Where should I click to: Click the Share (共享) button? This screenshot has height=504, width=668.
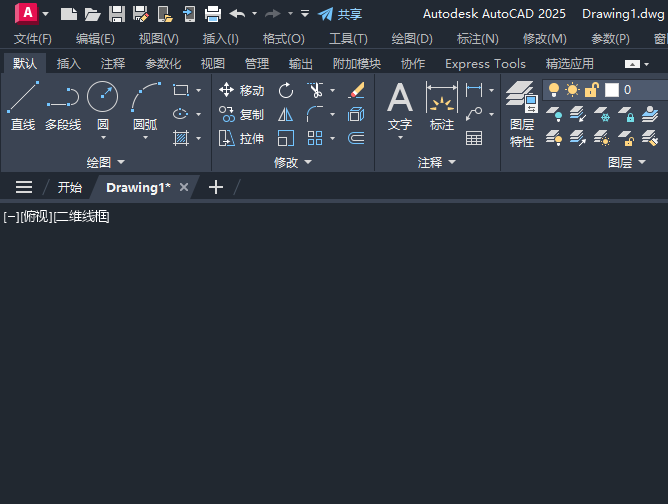[x=340, y=14]
